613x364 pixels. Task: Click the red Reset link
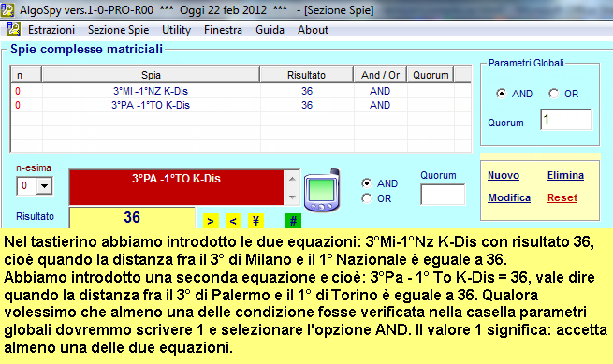[x=562, y=197]
